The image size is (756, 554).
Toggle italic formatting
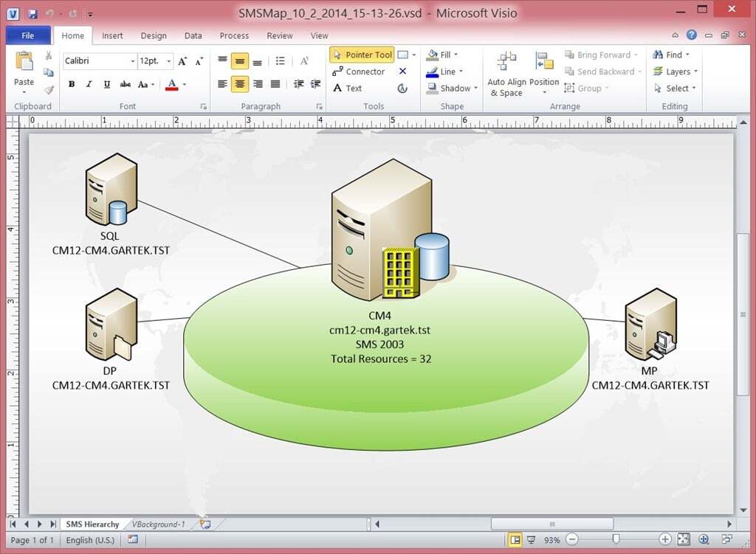[x=89, y=84]
